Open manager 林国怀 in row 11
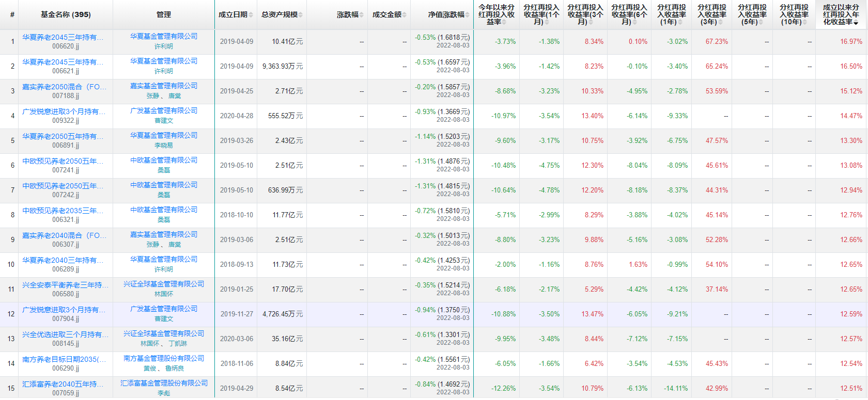The image size is (868, 400). click(x=164, y=294)
